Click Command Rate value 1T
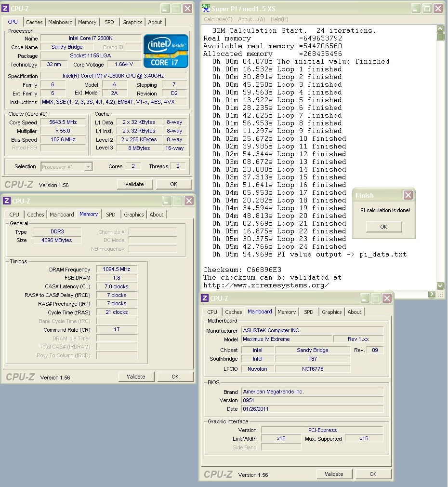 click(x=117, y=329)
